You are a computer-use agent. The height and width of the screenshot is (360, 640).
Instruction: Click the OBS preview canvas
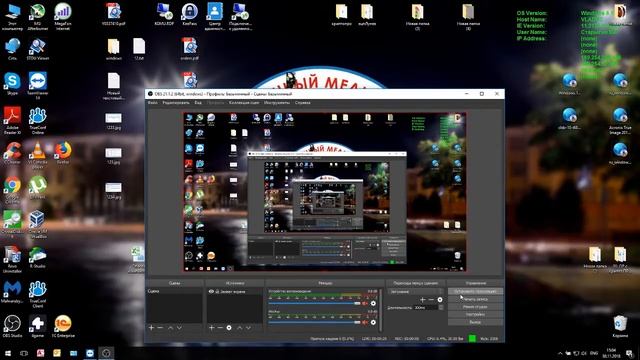pyautogui.click(x=325, y=192)
